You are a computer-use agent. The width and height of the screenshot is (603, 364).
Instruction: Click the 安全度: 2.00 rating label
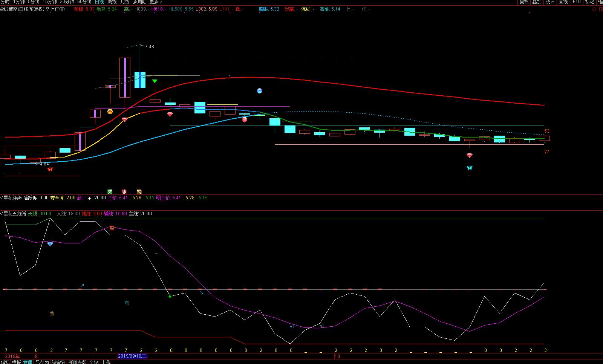[x=63, y=198]
